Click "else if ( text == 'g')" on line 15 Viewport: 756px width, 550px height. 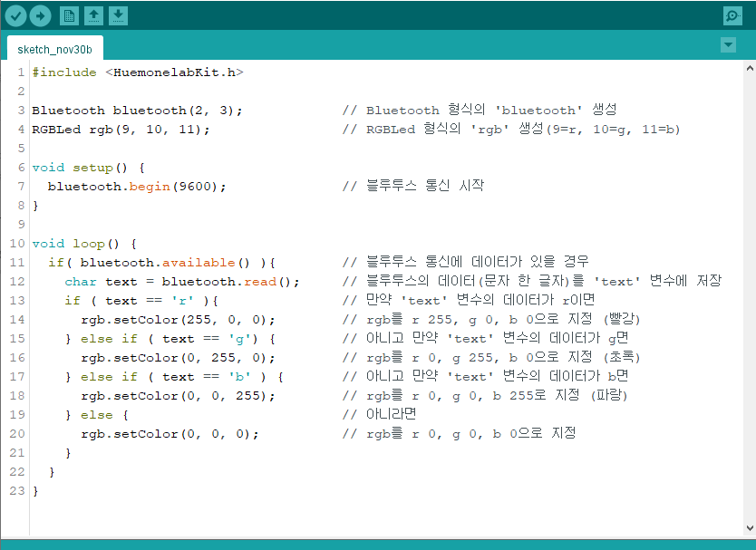pos(170,338)
